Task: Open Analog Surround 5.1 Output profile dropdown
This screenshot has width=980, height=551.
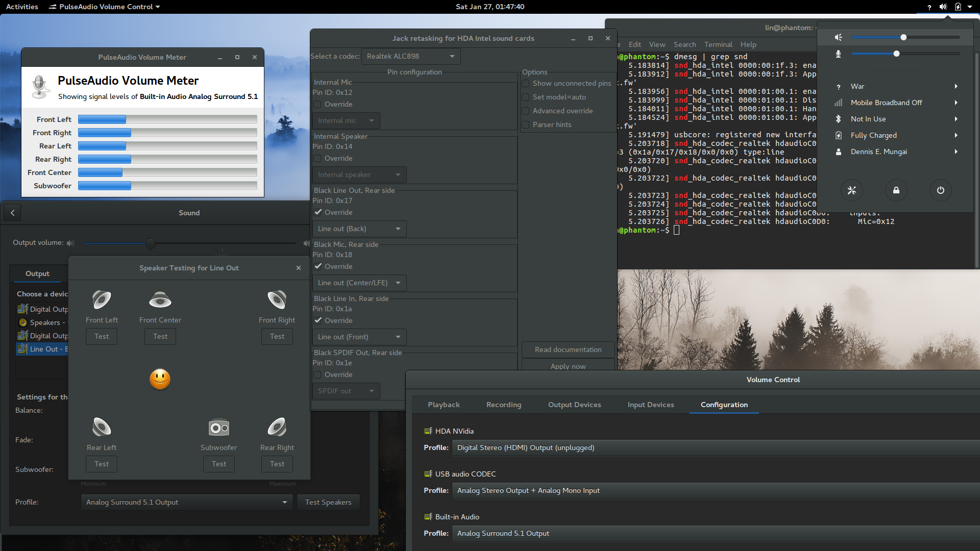Action: click(x=186, y=502)
